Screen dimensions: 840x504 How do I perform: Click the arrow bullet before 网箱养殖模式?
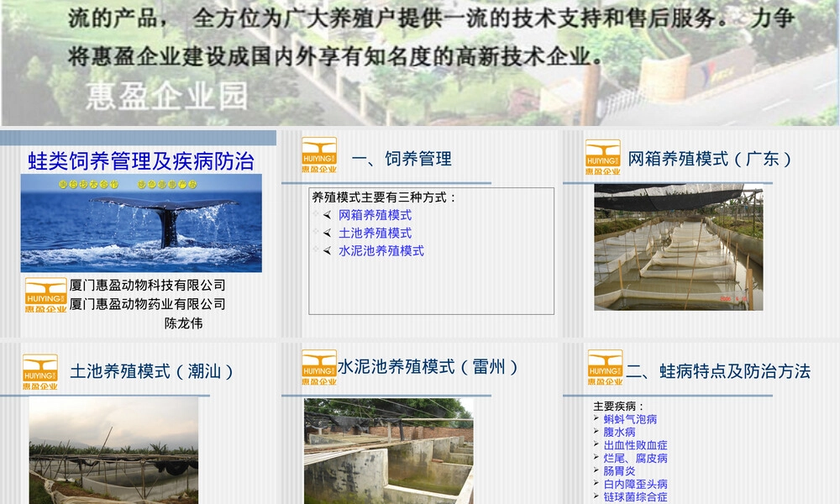click(327, 215)
